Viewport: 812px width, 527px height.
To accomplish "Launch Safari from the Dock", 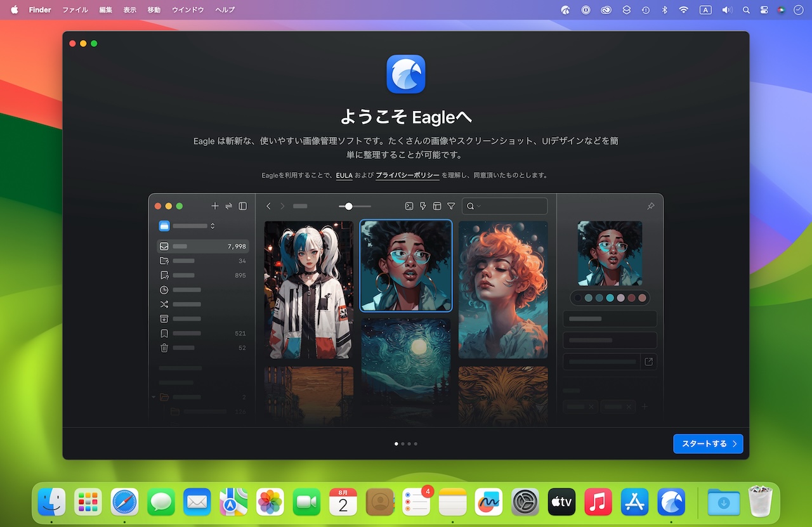I will (125, 502).
